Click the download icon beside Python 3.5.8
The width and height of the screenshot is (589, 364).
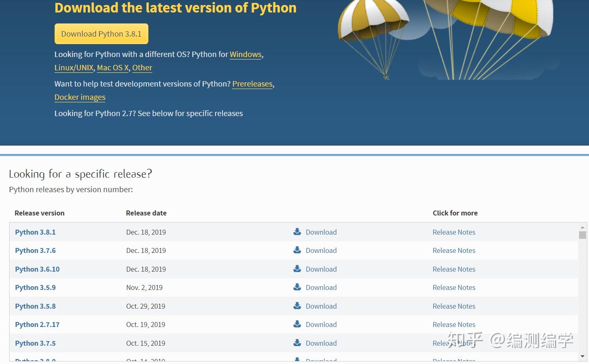(297, 306)
